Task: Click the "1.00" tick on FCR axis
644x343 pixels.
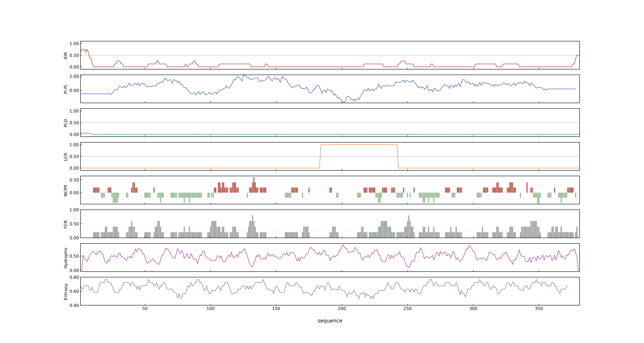Action: tap(74, 210)
